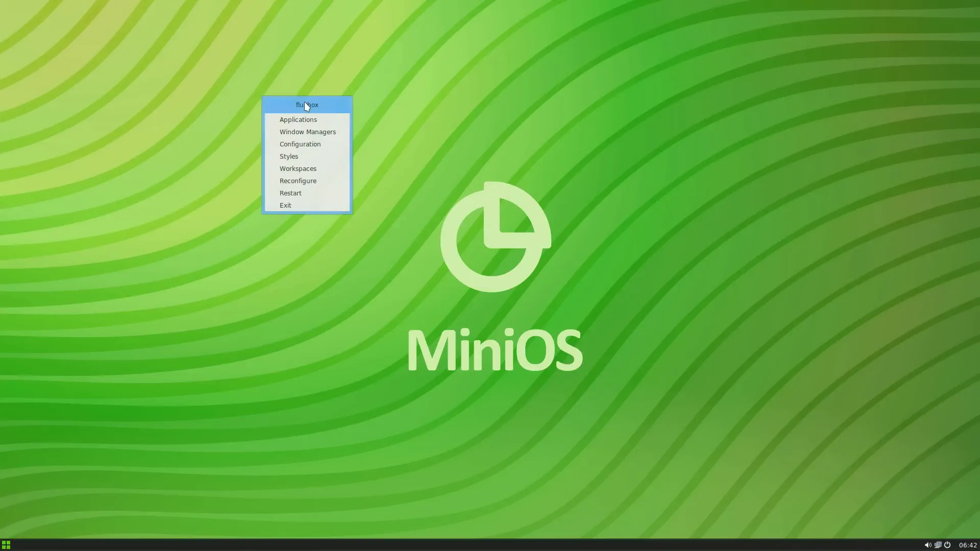Viewport: 980px width, 551px height.
Task: Open the volume speaker tray icon
Action: point(927,545)
